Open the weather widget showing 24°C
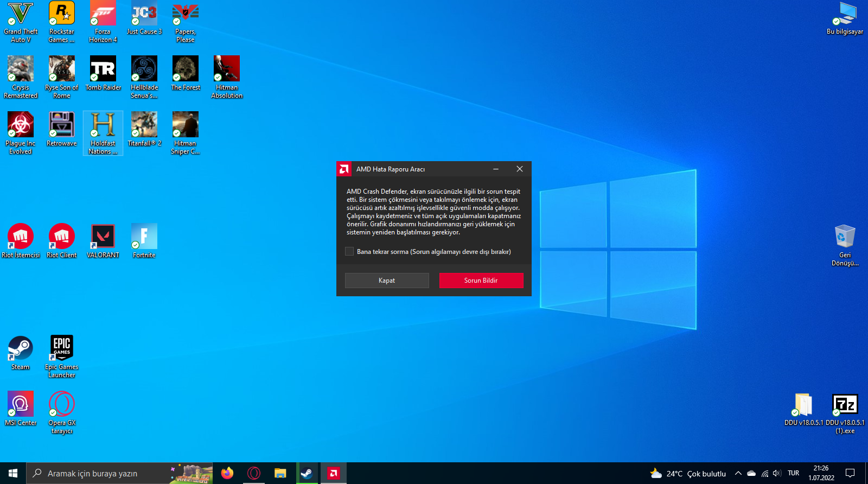 pos(688,473)
